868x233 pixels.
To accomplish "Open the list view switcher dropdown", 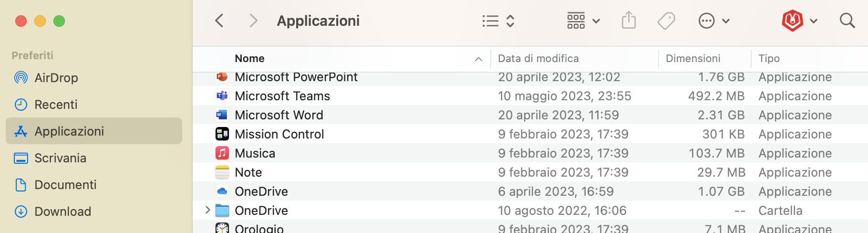I will point(498,21).
